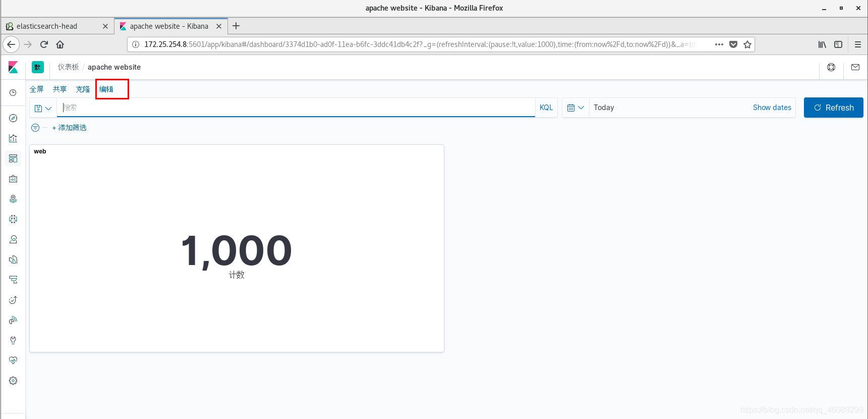Open Logs icon in sidebar

pyautogui.click(x=13, y=259)
